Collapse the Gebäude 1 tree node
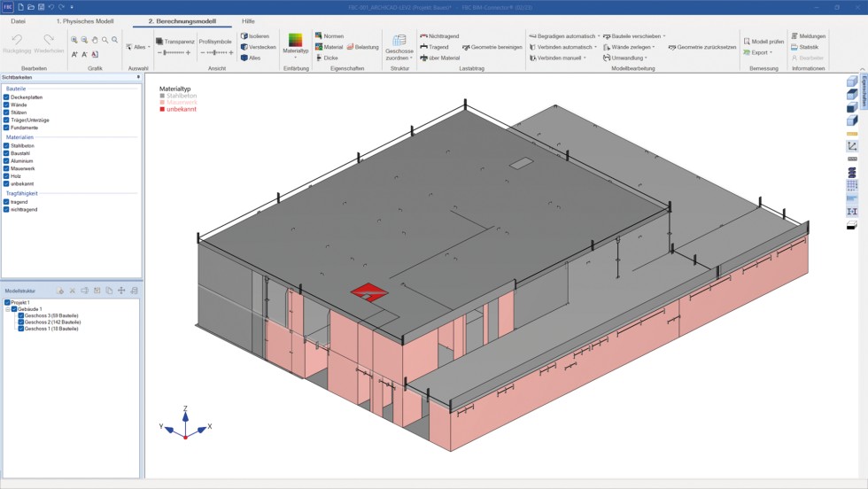 coord(7,309)
